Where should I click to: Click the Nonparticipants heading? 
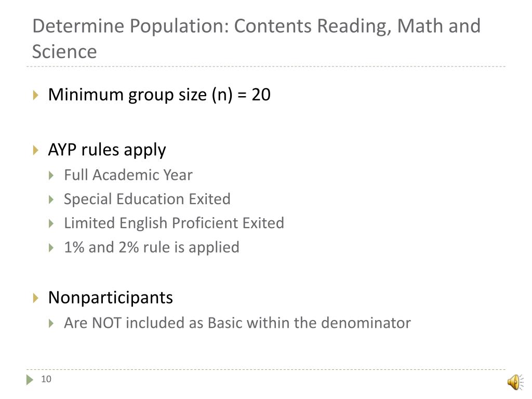(x=111, y=298)
